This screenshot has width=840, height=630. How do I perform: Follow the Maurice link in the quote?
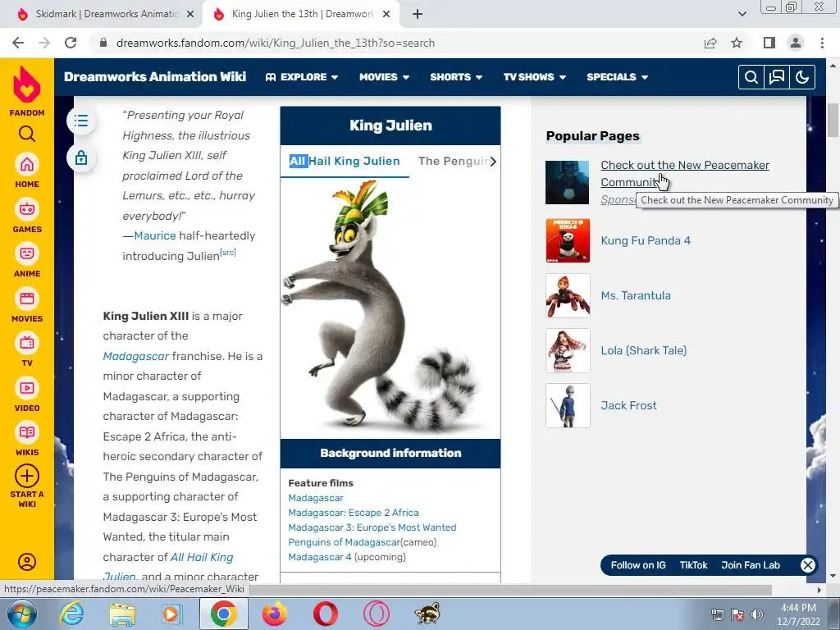pyautogui.click(x=155, y=235)
